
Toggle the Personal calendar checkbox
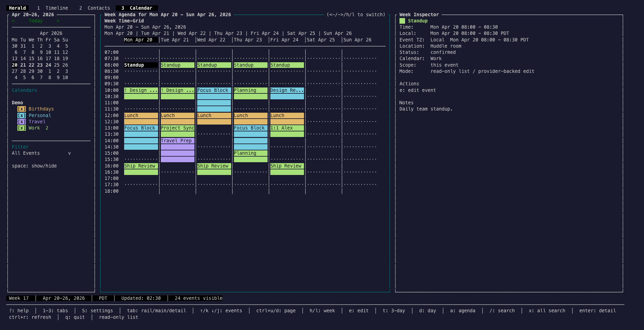(x=21, y=115)
